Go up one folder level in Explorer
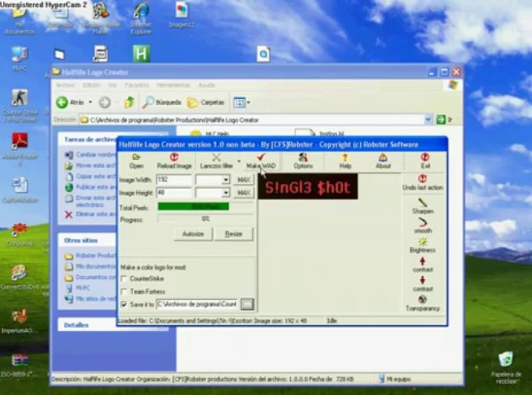 (129, 102)
